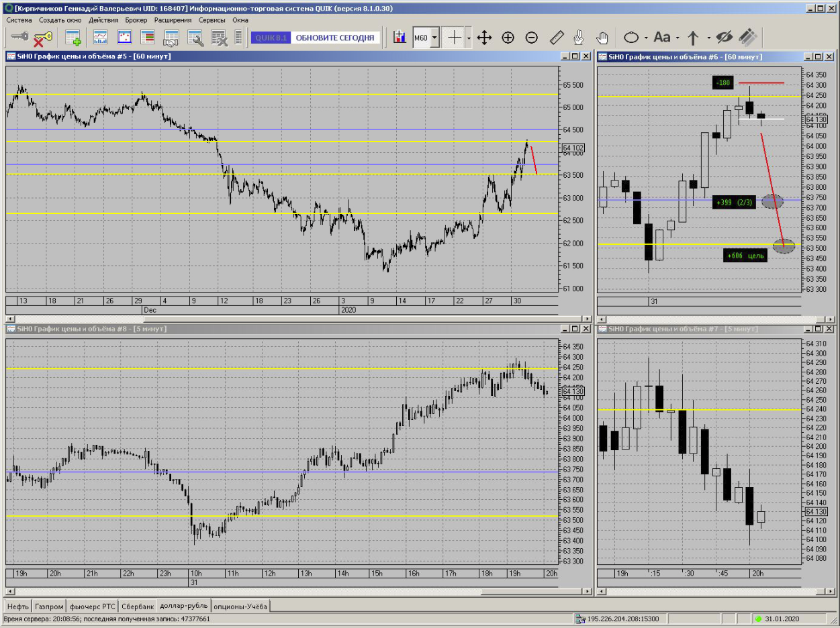840x628 pixels.
Task: Click the scatter dots table icon
Action: tap(124, 38)
